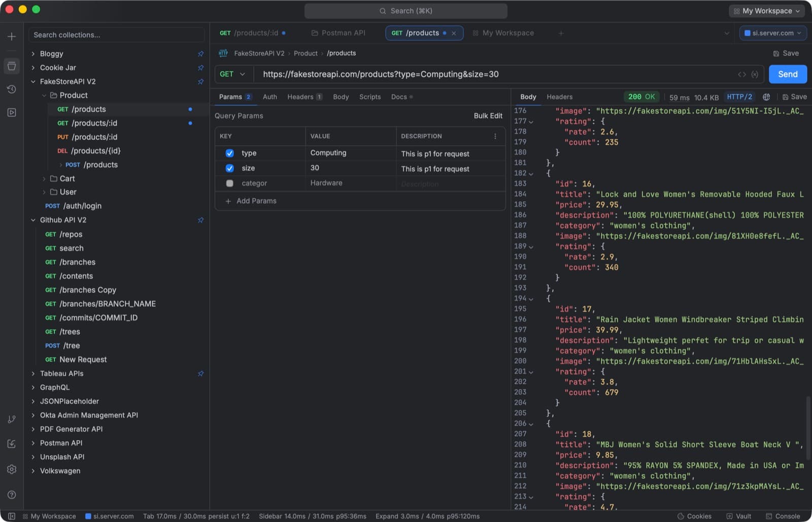Viewport: 812px width, 522px height.
Task: Open the play-box runner icon in left sidebar
Action: tap(12, 113)
